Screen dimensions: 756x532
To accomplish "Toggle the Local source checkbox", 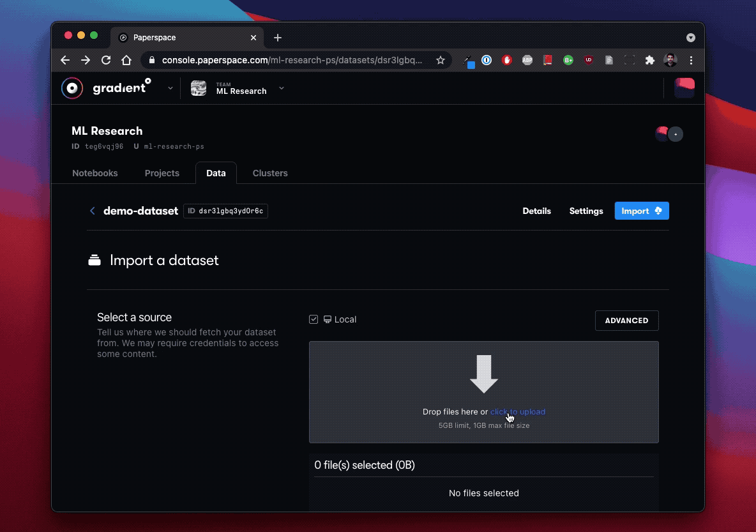I will [x=314, y=319].
